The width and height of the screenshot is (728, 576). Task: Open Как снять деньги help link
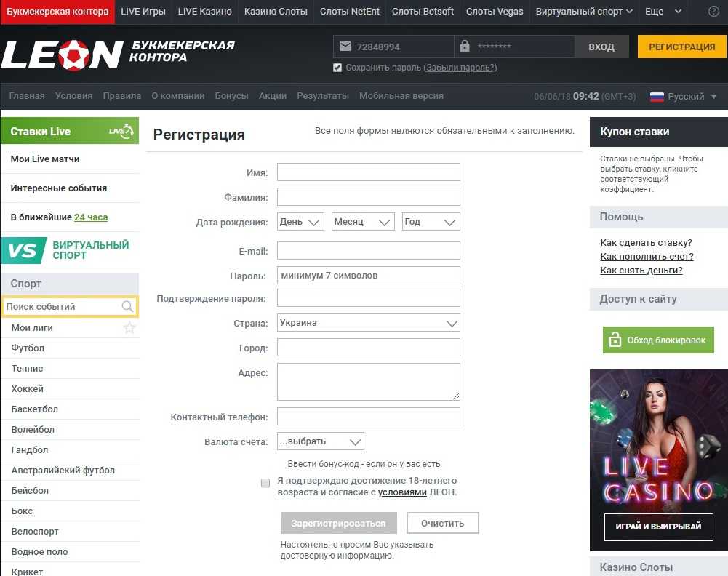point(641,271)
